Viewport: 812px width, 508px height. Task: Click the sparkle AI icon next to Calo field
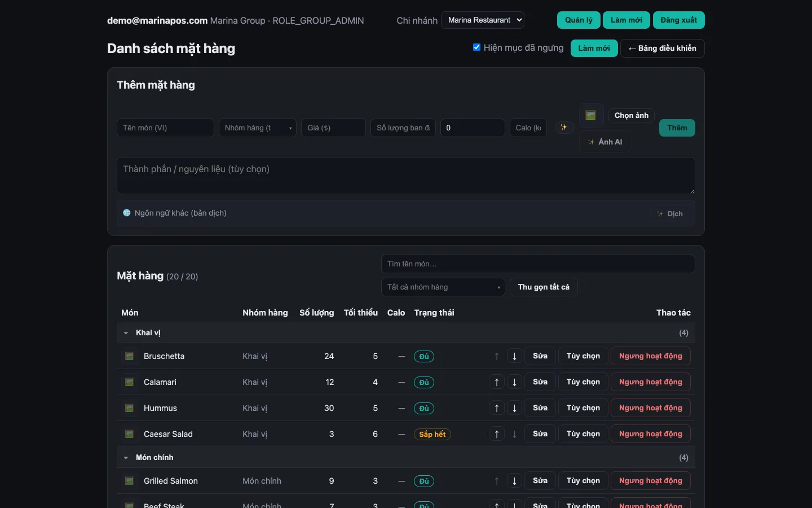pos(563,128)
